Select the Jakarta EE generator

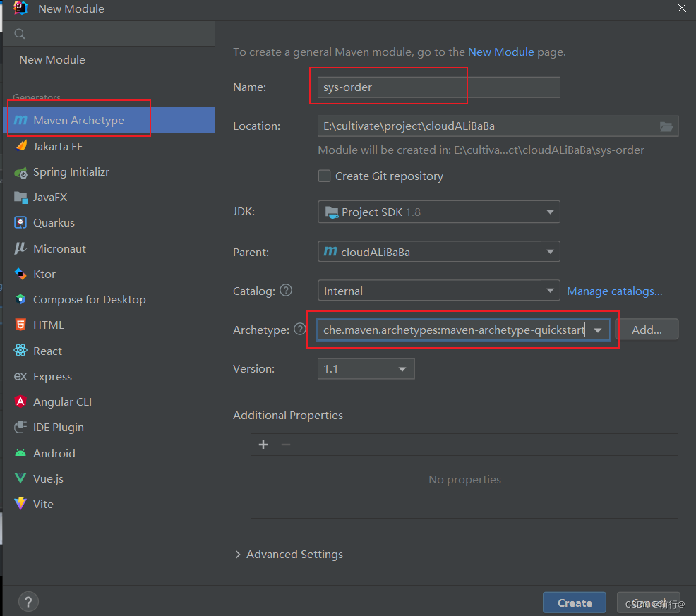109,146
